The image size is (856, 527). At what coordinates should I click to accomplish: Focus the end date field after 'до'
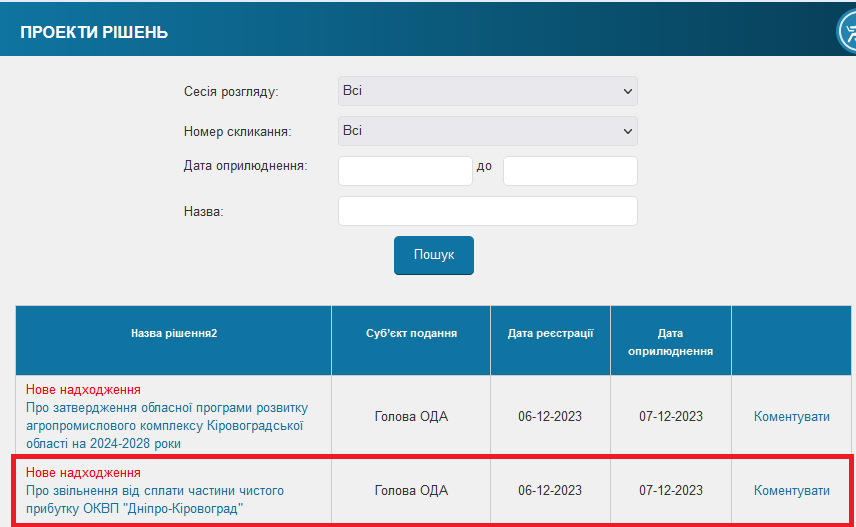coord(570,171)
